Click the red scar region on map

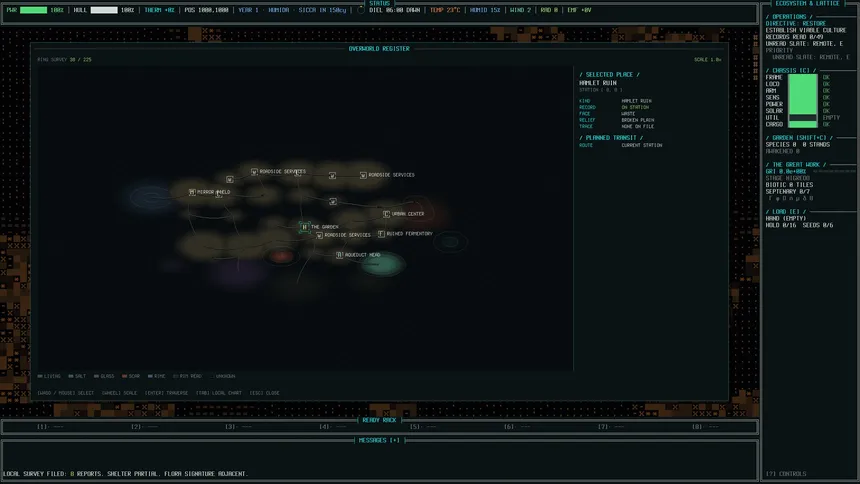pyautogui.click(x=281, y=256)
